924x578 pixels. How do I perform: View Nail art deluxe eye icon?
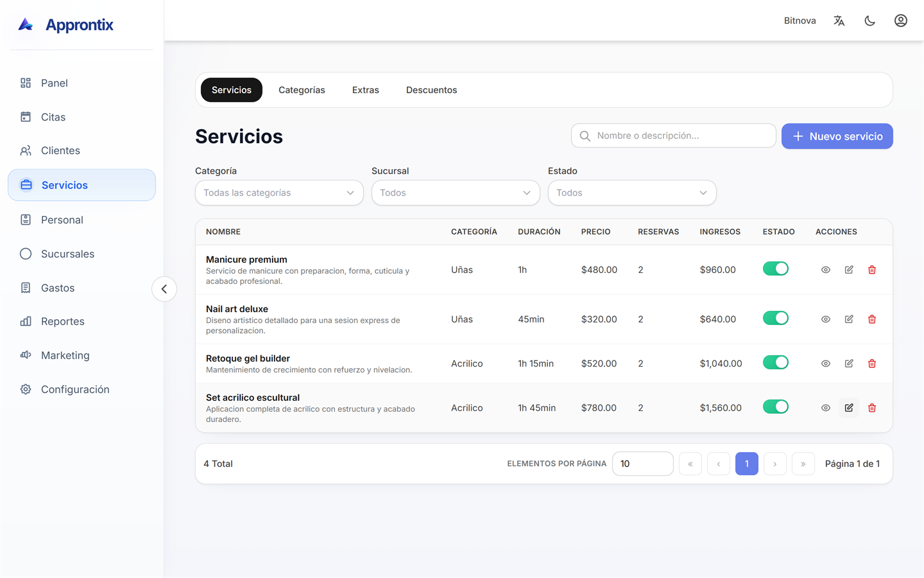(x=826, y=319)
